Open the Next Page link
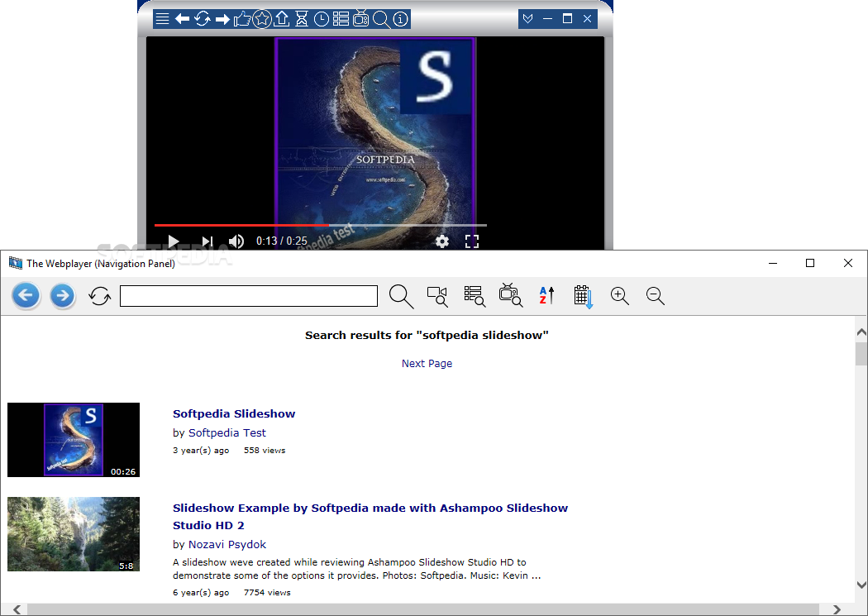This screenshot has width=868, height=616. tap(427, 364)
